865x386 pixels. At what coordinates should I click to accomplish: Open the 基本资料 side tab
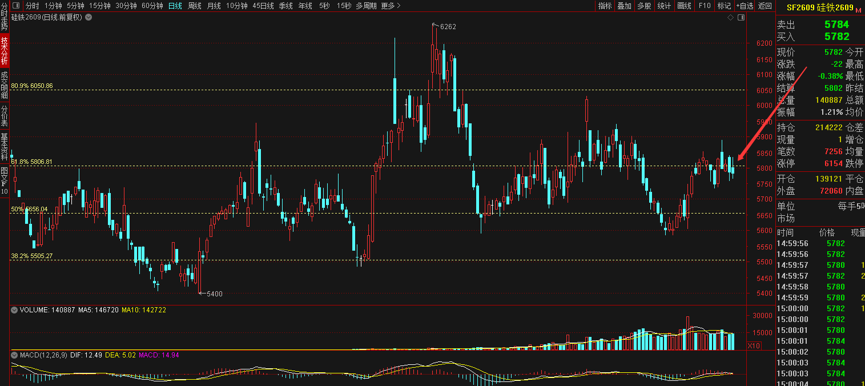point(4,146)
